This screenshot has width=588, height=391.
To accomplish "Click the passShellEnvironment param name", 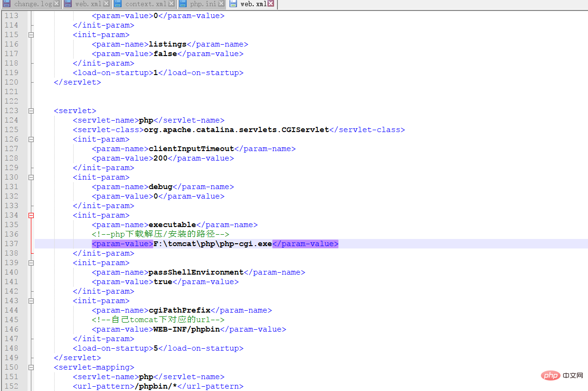I will (196, 272).
